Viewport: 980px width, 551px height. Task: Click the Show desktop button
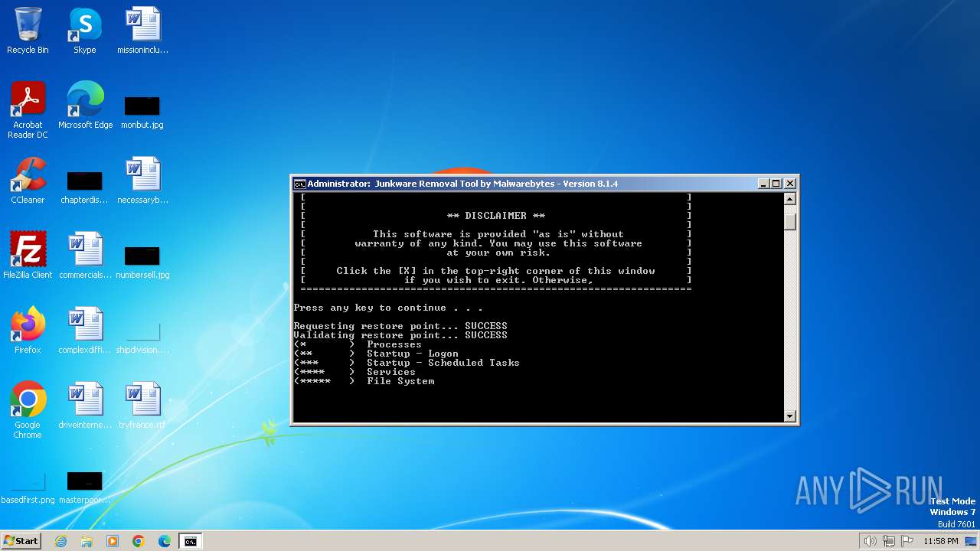972,541
